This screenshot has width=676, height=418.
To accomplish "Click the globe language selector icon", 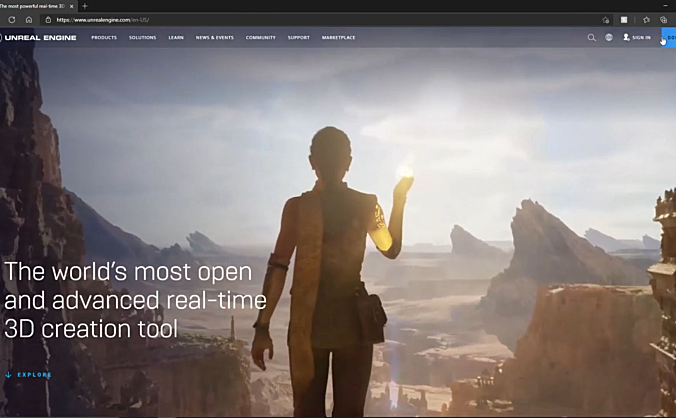I will coord(608,38).
